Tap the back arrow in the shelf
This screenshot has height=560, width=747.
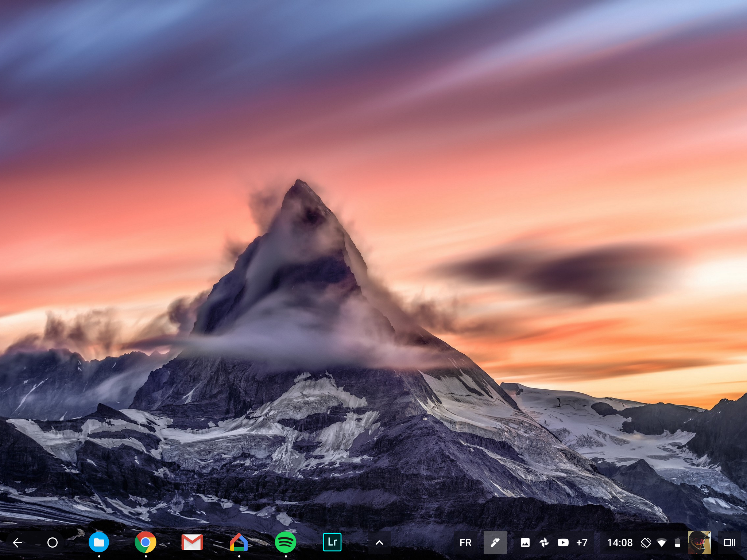18,542
